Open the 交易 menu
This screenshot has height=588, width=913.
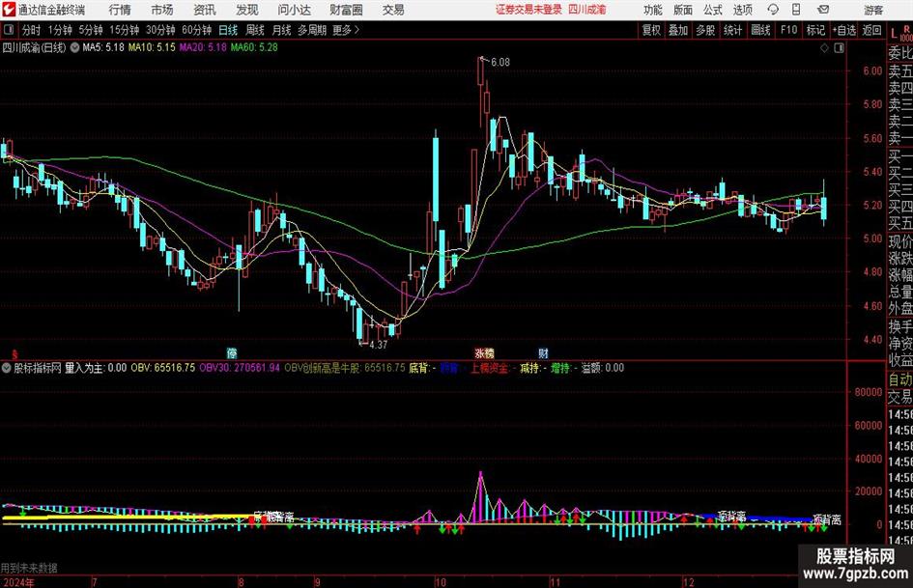[393, 10]
